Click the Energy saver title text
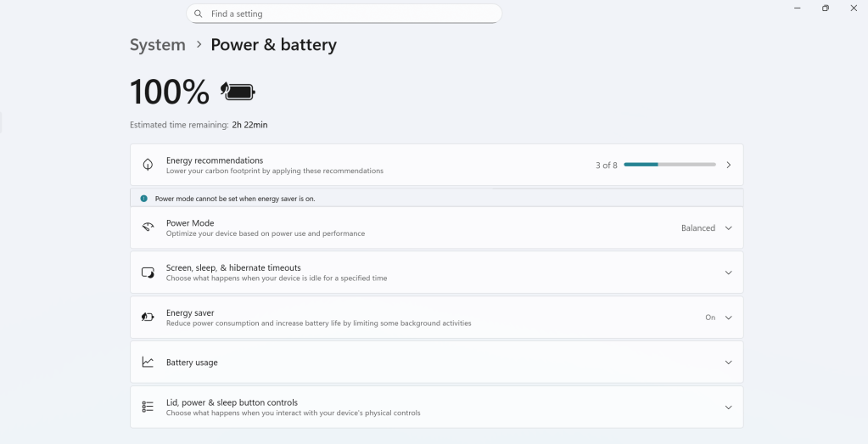 (190, 312)
